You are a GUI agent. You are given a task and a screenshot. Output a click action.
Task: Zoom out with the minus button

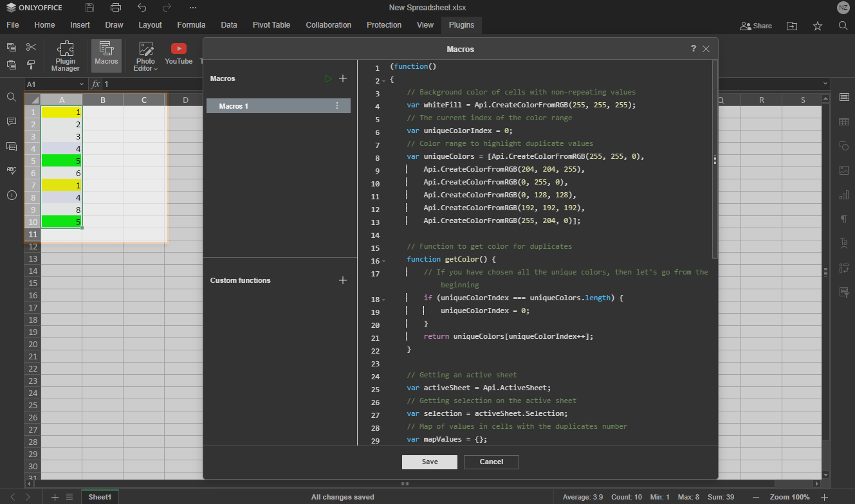(x=756, y=497)
